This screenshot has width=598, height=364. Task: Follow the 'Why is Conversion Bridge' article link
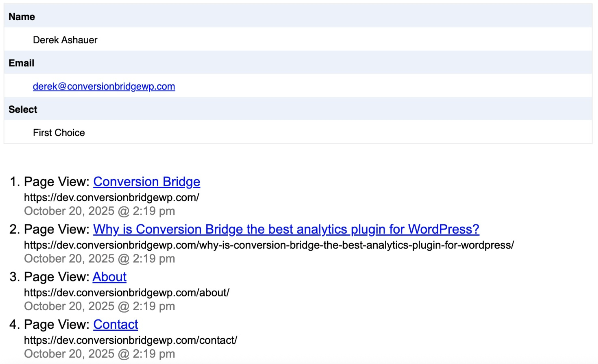pyautogui.click(x=286, y=229)
